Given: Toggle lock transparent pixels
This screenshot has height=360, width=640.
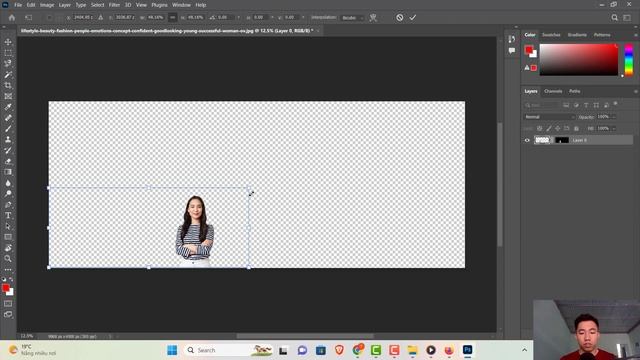Looking at the screenshot, I should [x=539, y=128].
